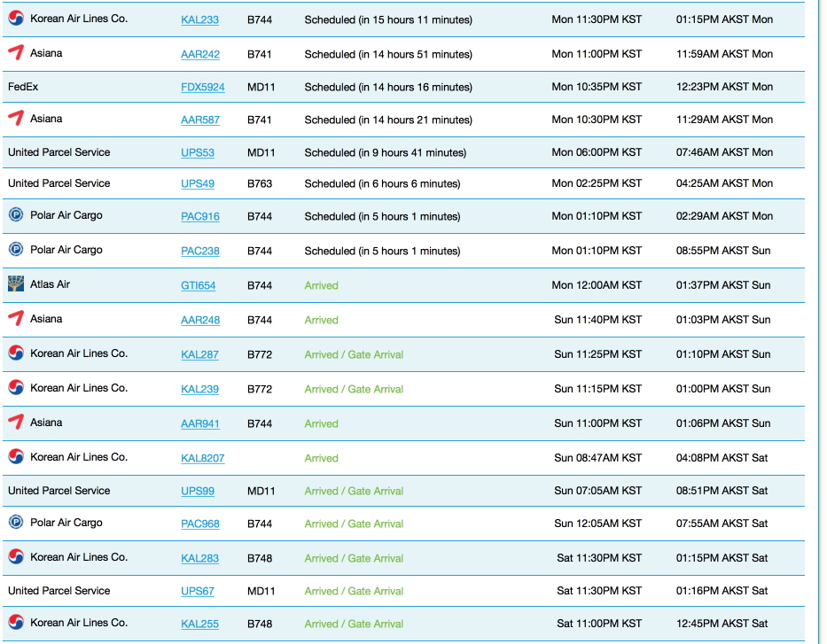This screenshot has height=644, width=827.
Task: Open flight FDX5924 link
Action: click(202, 87)
